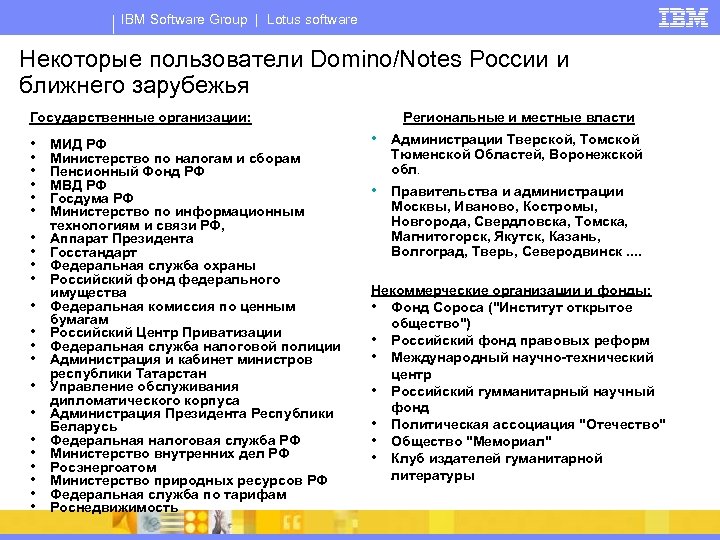Select 'Роснедвижимость' list item
Image resolution: width=720 pixels, height=540 pixels.
(114, 507)
